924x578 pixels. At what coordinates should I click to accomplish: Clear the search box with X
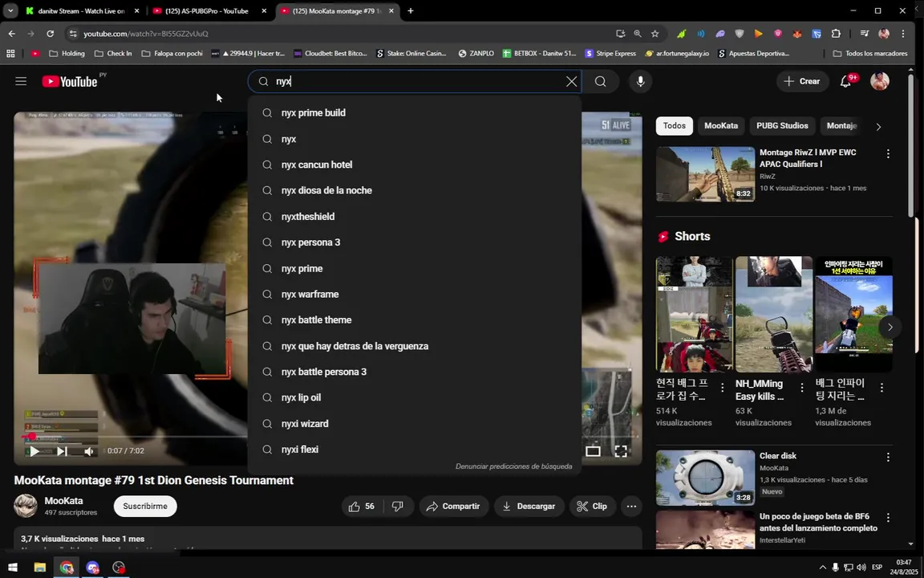click(571, 81)
